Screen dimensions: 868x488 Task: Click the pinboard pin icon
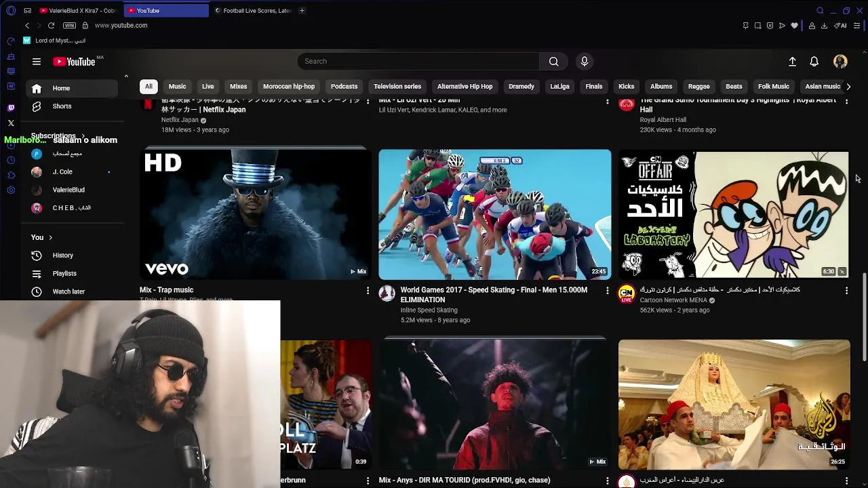point(745,26)
